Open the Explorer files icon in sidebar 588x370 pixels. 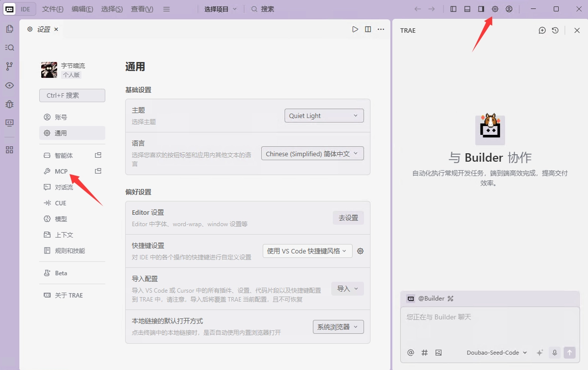click(x=10, y=29)
